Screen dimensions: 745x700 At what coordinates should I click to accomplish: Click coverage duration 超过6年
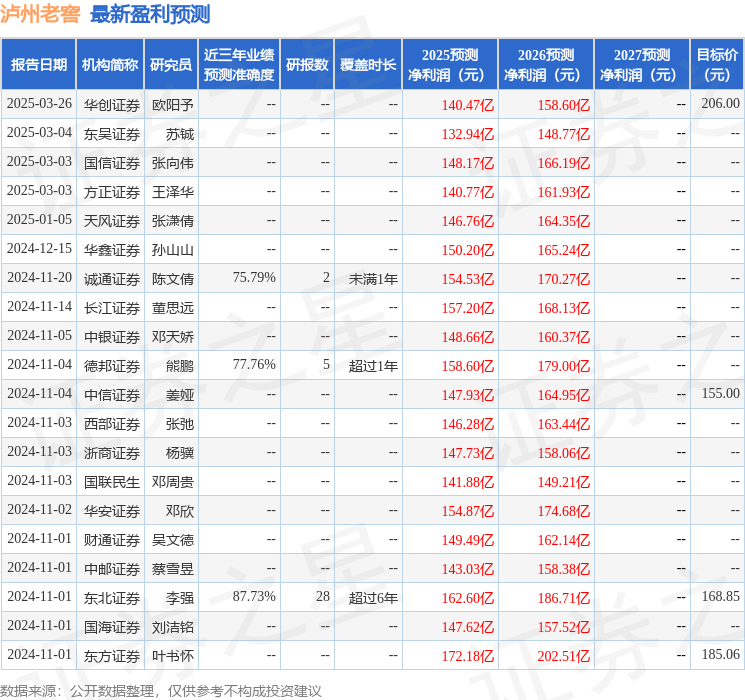coord(373,597)
